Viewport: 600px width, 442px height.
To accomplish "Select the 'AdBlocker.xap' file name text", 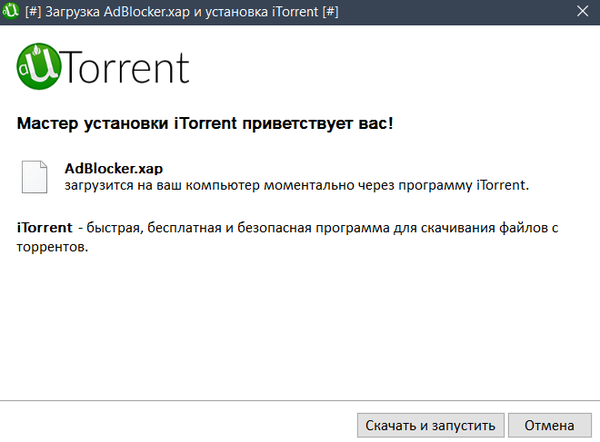I will tap(114, 168).
